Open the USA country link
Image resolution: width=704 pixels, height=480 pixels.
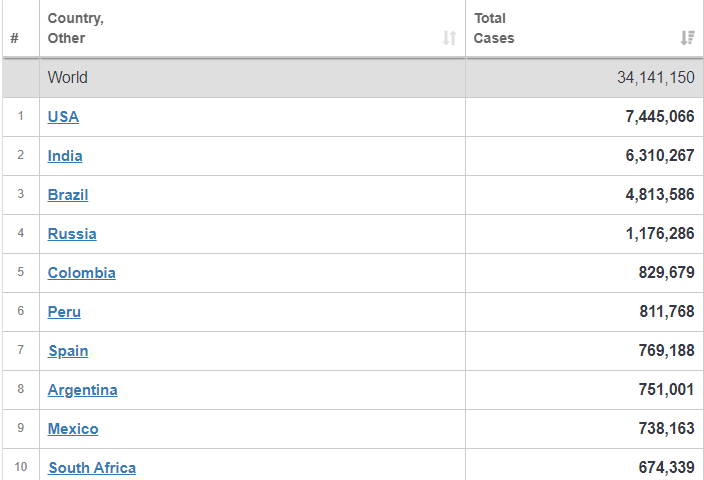point(63,117)
